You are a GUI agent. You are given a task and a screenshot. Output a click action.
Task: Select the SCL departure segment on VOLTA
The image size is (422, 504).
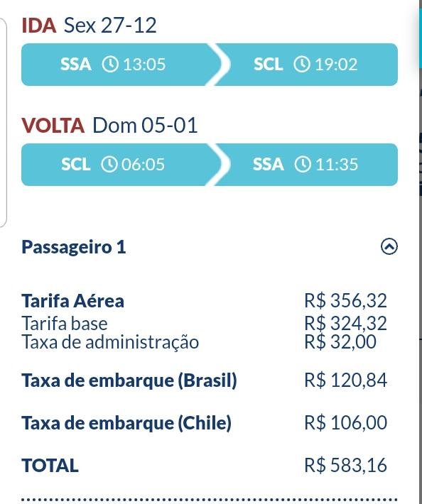[117, 165]
